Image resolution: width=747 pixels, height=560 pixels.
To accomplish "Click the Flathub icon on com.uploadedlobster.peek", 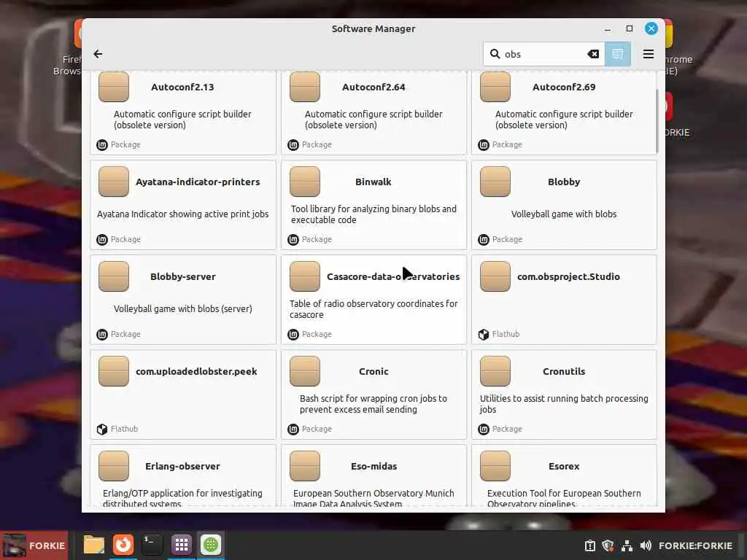I will coord(102,429).
